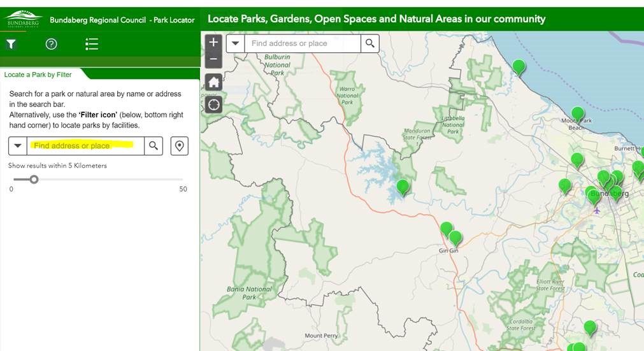This screenshot has width=644, height=351.
Task: Set location with sidebar pin button
Action: tap(180, 146)
